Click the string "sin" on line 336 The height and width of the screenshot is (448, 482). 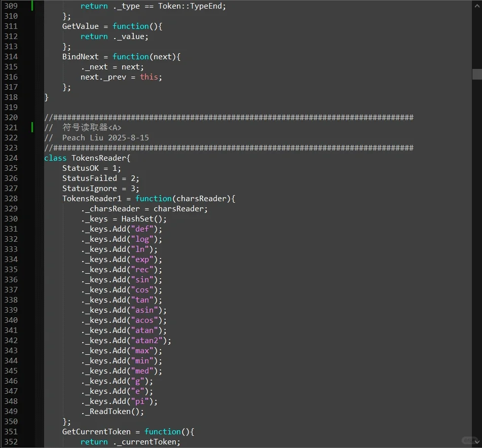142,280
